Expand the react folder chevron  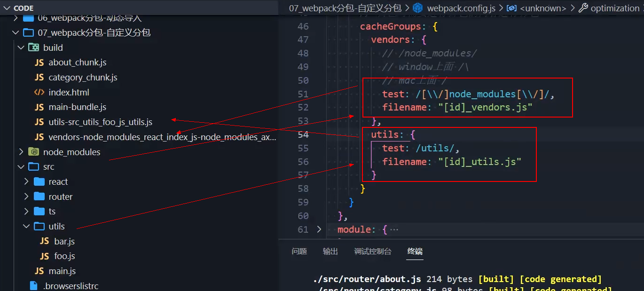tap(26, 181)
